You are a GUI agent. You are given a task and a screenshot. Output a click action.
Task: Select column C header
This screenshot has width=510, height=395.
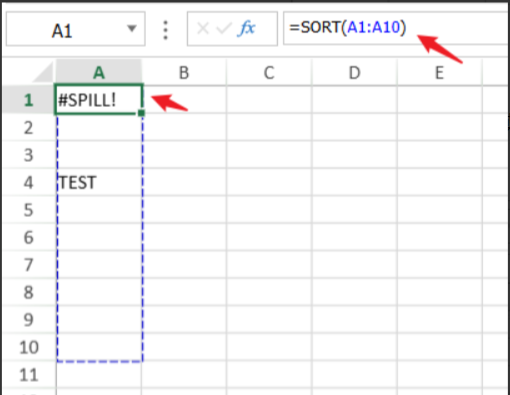[x=269, y=72]
